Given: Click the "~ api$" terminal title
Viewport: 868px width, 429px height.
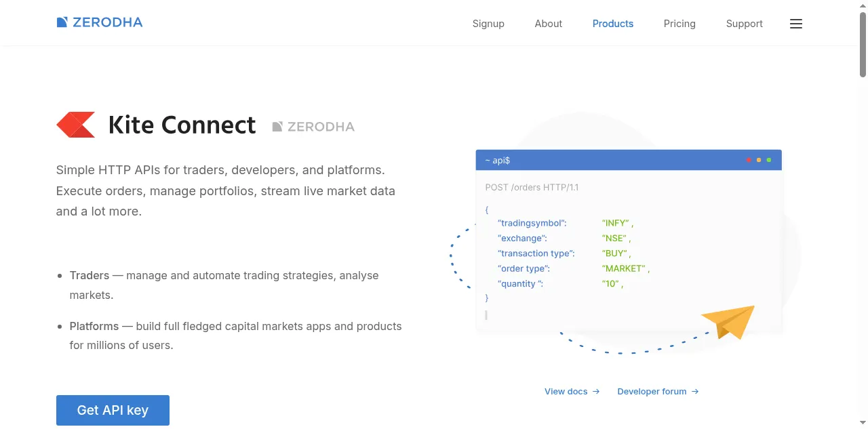Looking at the screenshot, I should 498,161.
